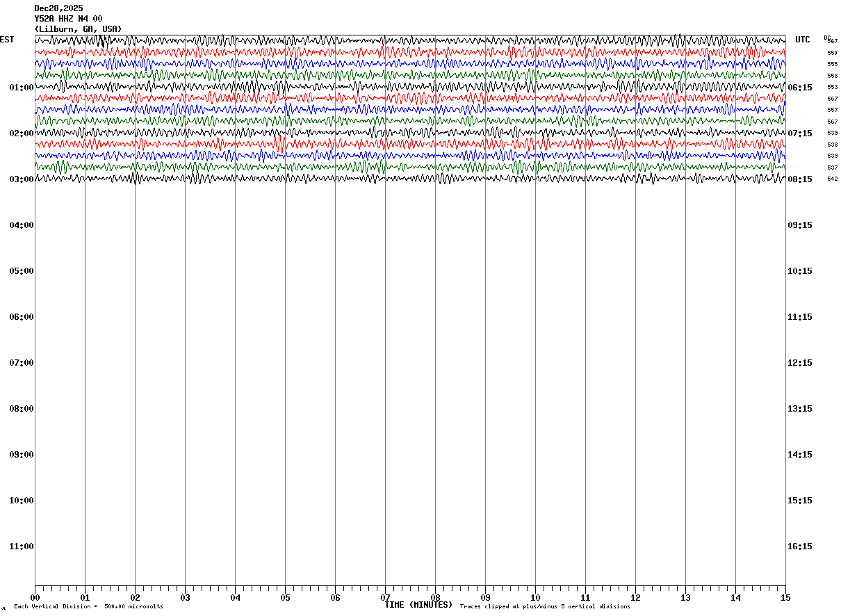Viewport: 841px width, 616px height.
Task: Click the 07:15 UTC time label
Action: tap(800, 133)
